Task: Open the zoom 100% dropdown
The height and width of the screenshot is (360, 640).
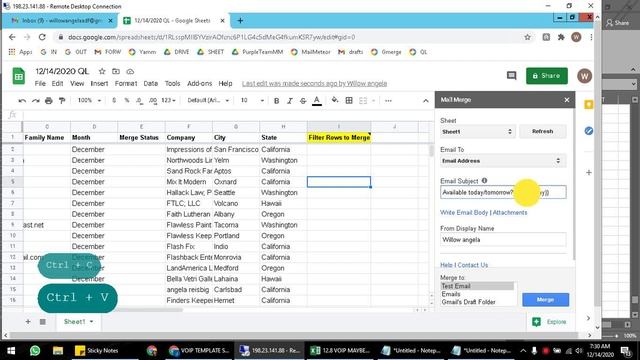Action: tap(89, 100)
